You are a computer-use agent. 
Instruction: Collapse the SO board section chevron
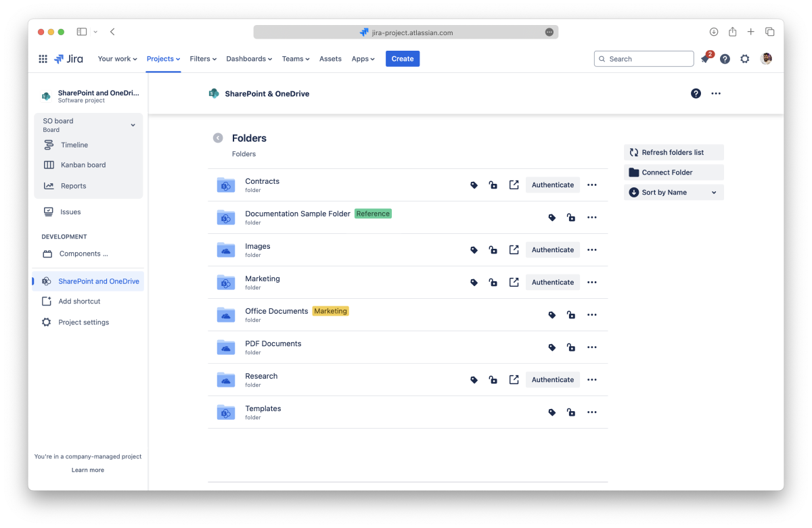[133, 125]
